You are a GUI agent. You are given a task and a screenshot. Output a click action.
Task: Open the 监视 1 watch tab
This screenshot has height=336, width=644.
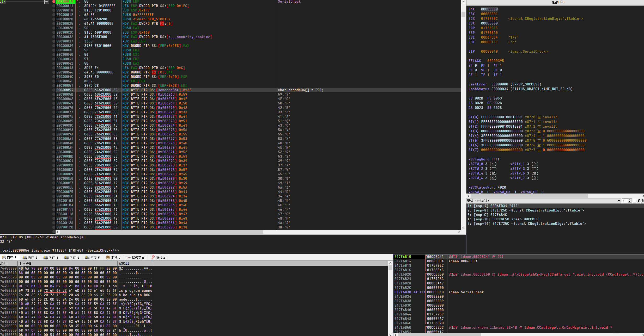pos(113,257)
